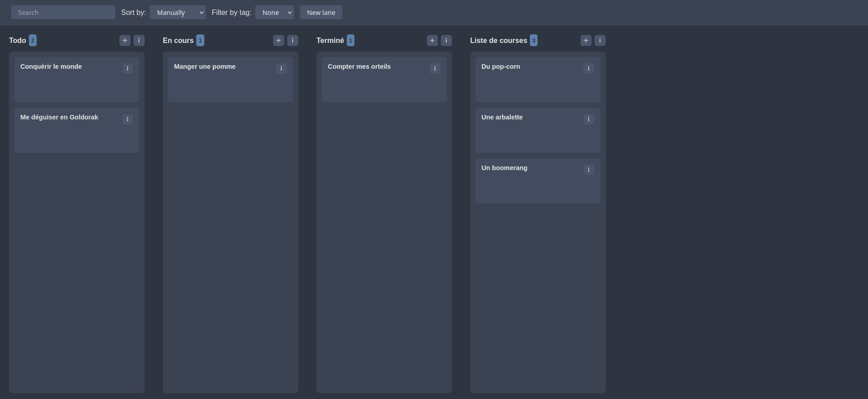Add a card to En cours lane

(x=278, y=41)
